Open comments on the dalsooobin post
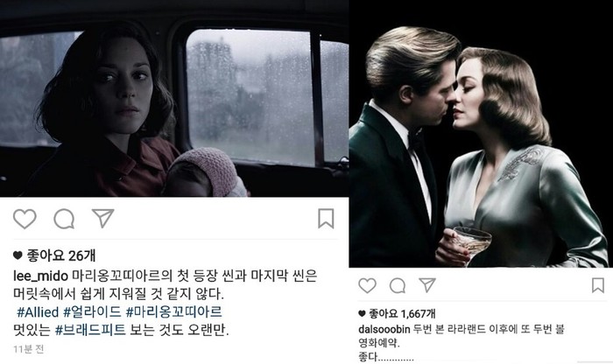 398,286
